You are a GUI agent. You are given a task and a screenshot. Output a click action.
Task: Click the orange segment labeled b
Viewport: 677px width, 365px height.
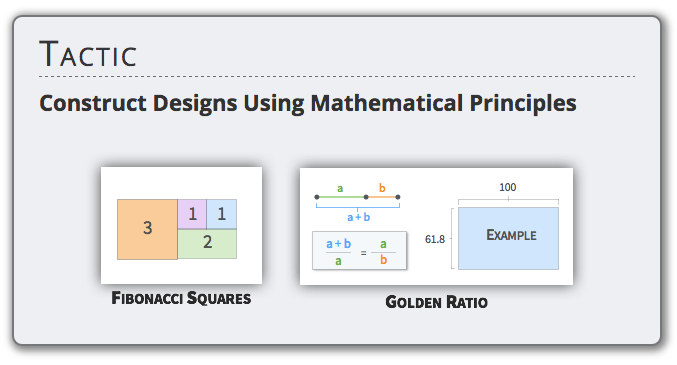(382, 197)
